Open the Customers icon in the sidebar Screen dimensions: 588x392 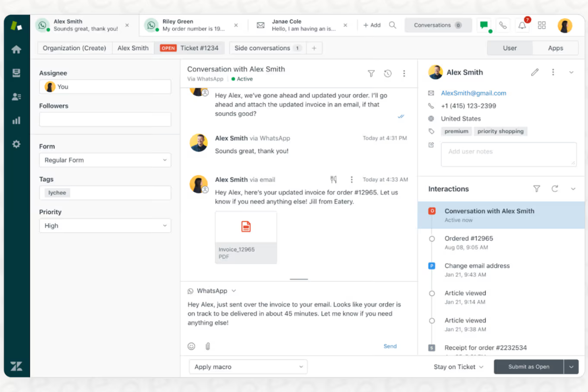16,97
